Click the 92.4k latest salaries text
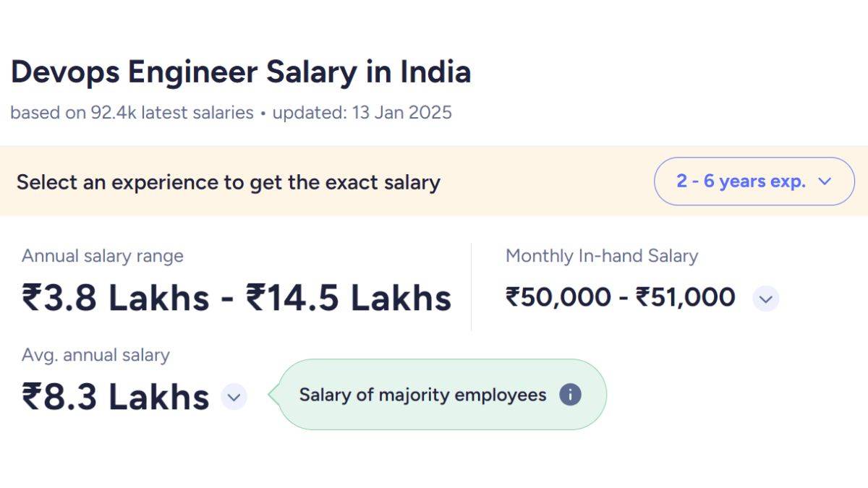 [x=132, y=112]
